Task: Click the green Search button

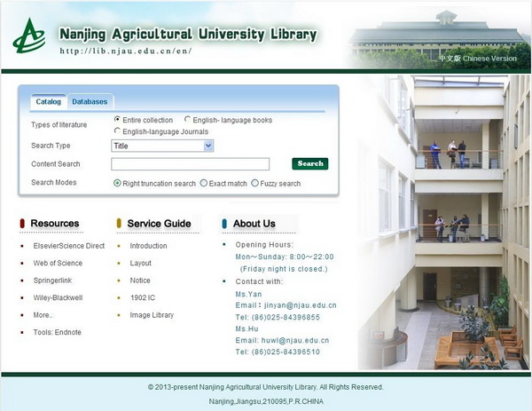Action: [x=310, y=163]
